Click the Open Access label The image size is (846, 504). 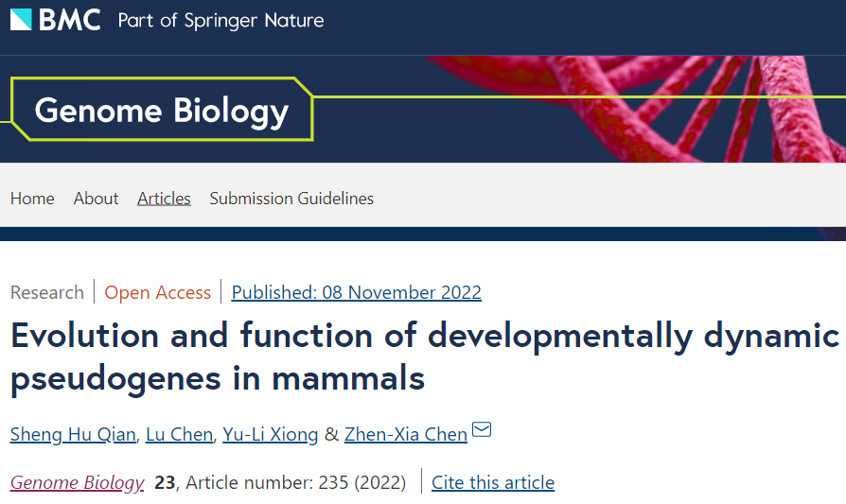(157, 292)
